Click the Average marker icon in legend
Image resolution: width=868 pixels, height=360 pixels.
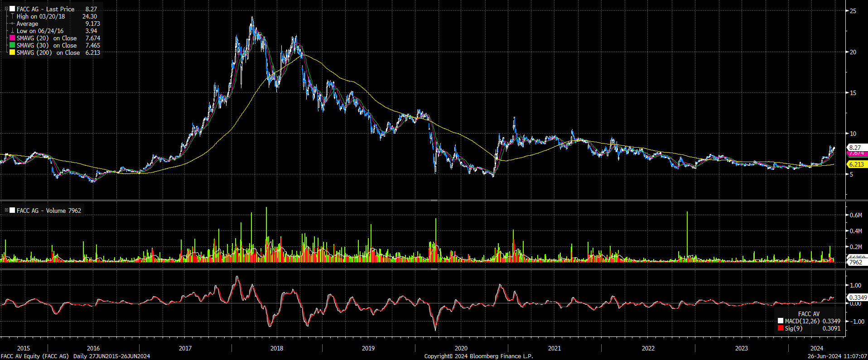[12, 24]
